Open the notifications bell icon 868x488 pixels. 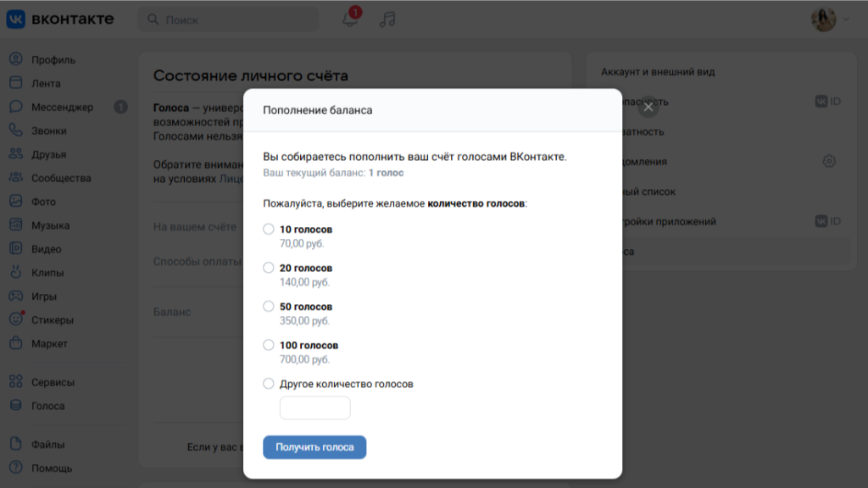click(x=350, y=19)
